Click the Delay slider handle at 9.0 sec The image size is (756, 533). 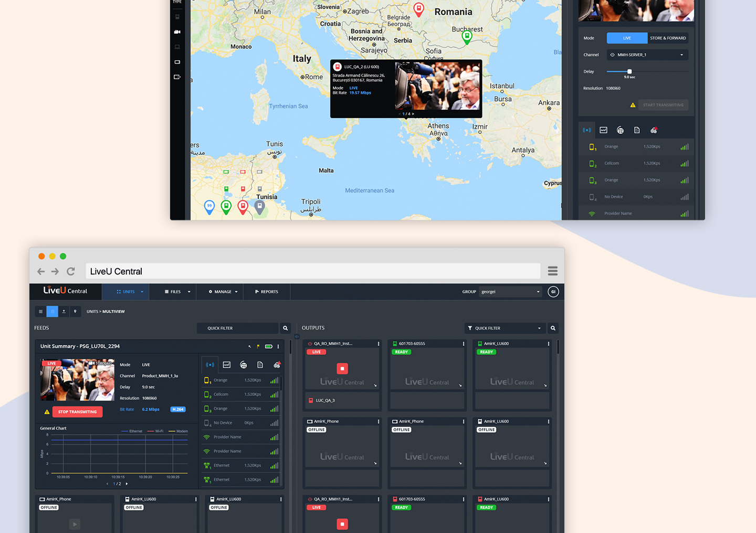click(629, 71)
